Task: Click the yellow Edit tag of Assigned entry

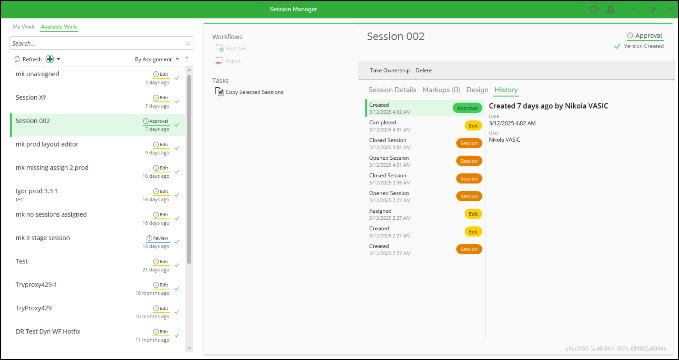Action: coord(473,214)
